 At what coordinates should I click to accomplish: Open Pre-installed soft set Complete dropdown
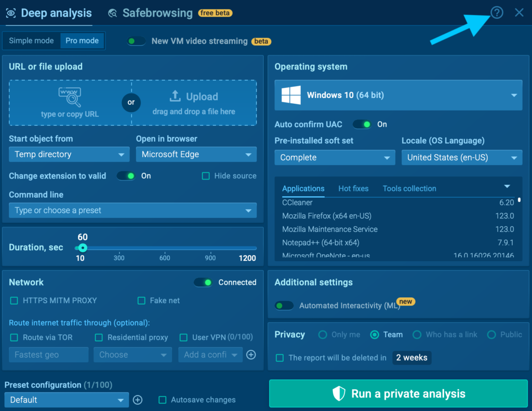(335, 158)
